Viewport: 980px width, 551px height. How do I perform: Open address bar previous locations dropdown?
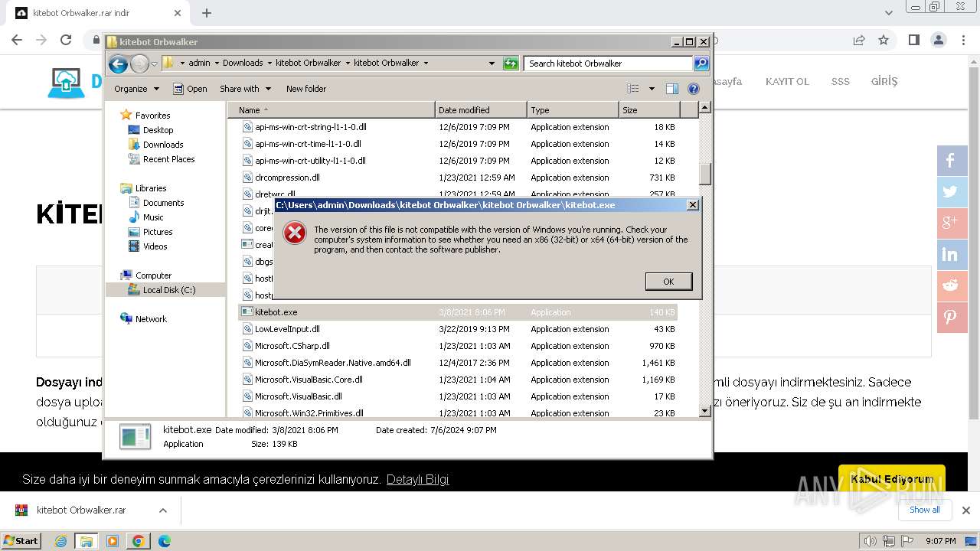coord(492,64)
